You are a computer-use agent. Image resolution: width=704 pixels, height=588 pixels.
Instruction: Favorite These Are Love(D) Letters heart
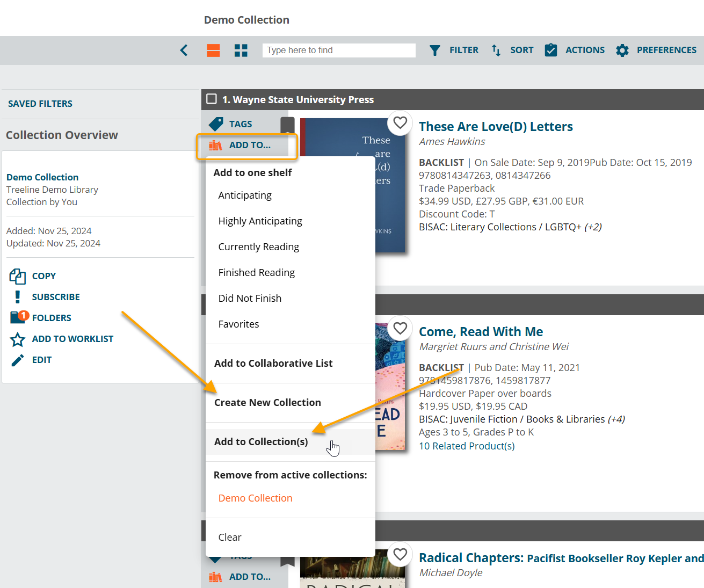pyautogui.click(x=400, y=123)
